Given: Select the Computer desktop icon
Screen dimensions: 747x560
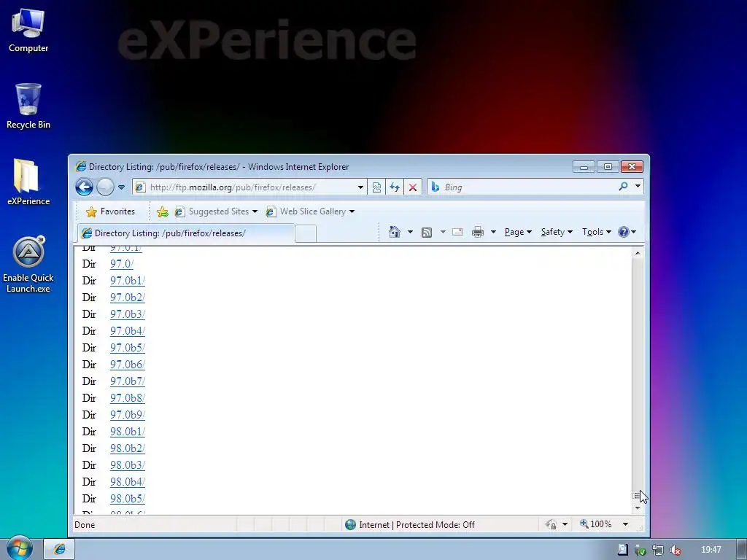Looking at the screenshot, I should pos(28,31).
